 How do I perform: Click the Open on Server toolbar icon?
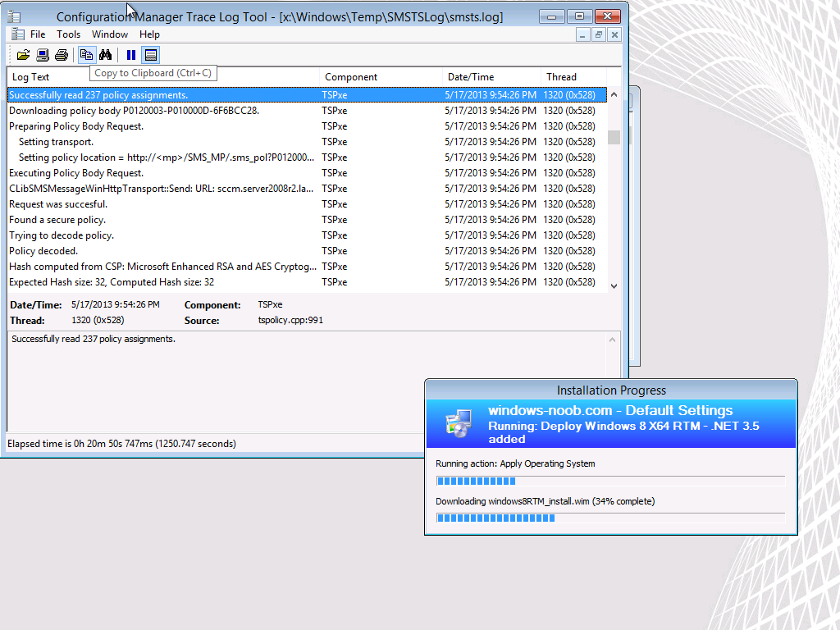(x=43, y=55)
